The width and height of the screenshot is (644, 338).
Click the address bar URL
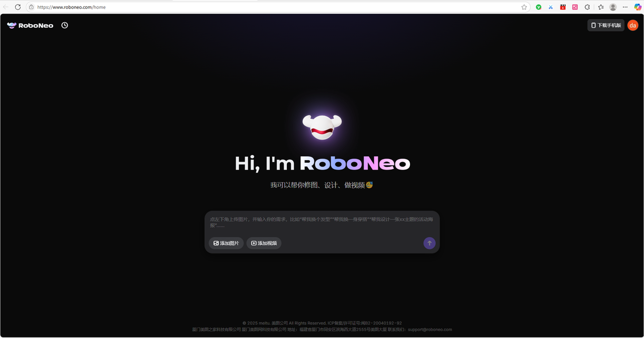[71, 8]
